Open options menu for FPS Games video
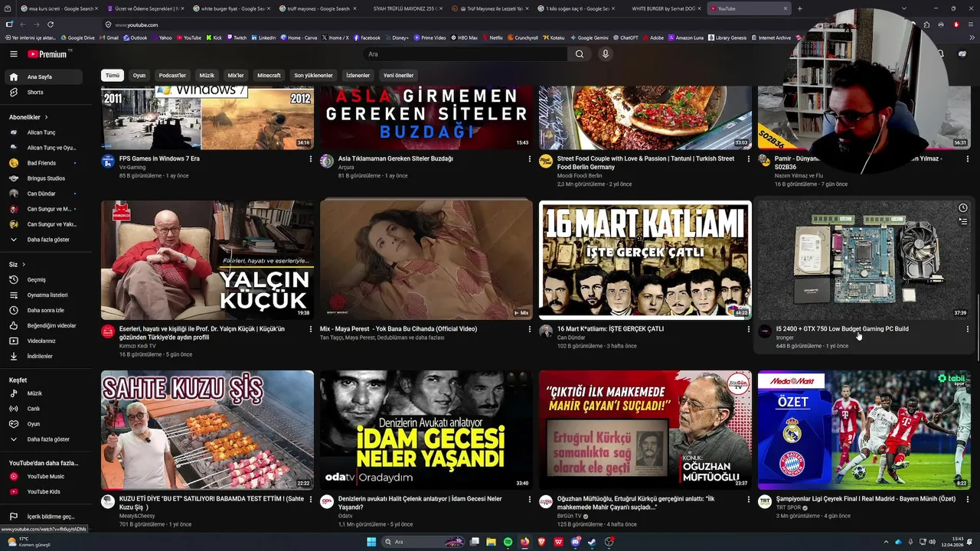Image resolution: width=980 pixels, height=551 pixels. [310, 159]
